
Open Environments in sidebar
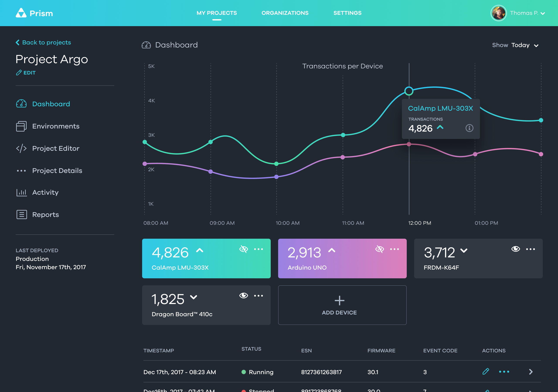click(x=56, y=126)
